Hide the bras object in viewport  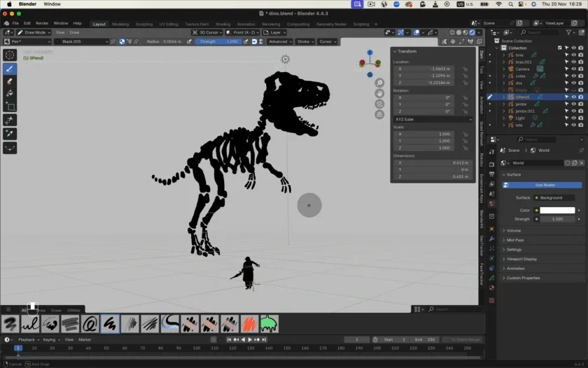click(x=573, y=55)
